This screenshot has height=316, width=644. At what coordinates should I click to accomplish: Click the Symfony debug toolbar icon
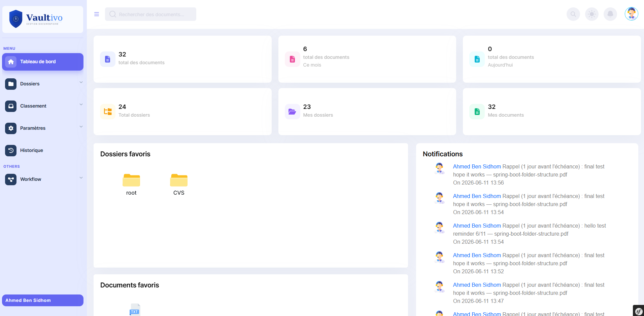pyautogui.click(x=638, y=311)
